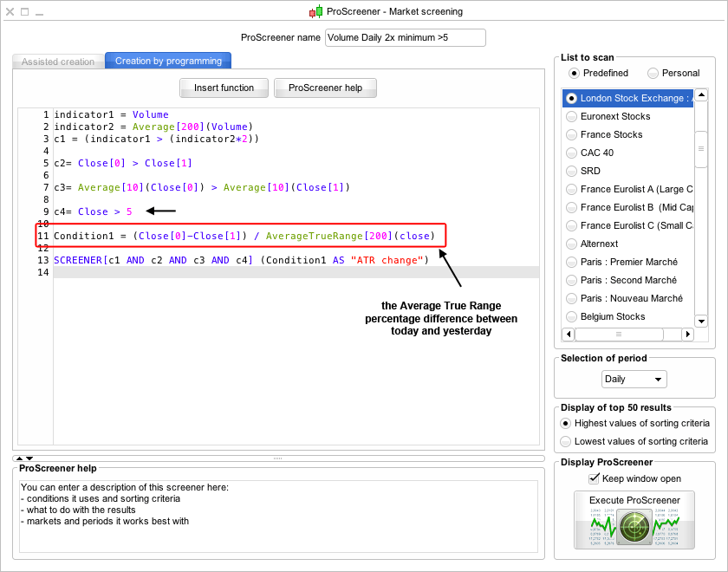
Task: Select the Predefined list radio button
Action: click(574, 73)
